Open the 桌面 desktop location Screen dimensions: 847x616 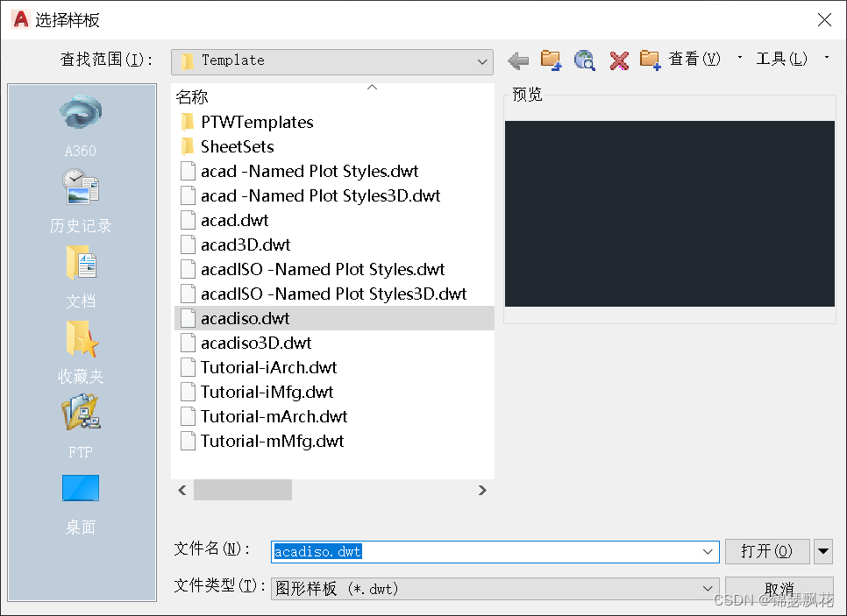pyautogui.click(x=81, y=505)
